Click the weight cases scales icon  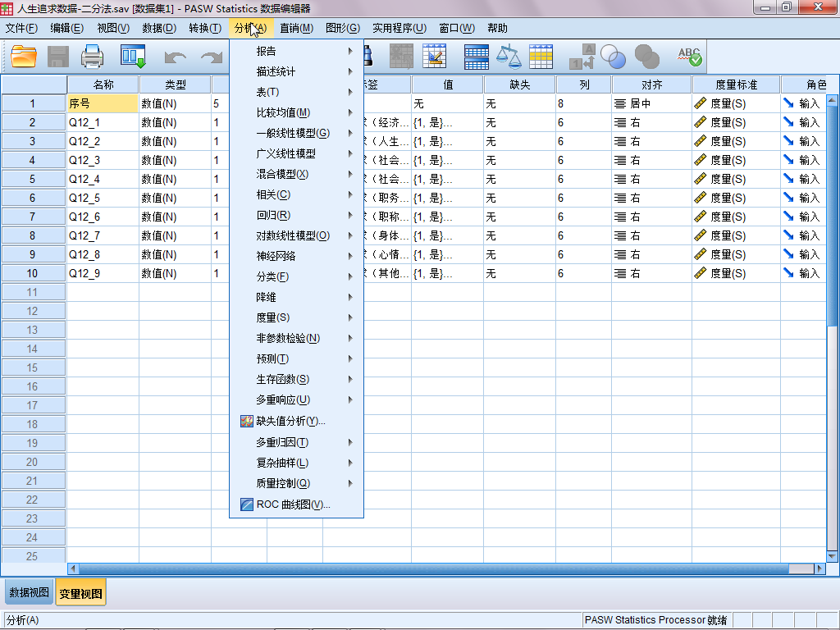(x=509, y=57)
